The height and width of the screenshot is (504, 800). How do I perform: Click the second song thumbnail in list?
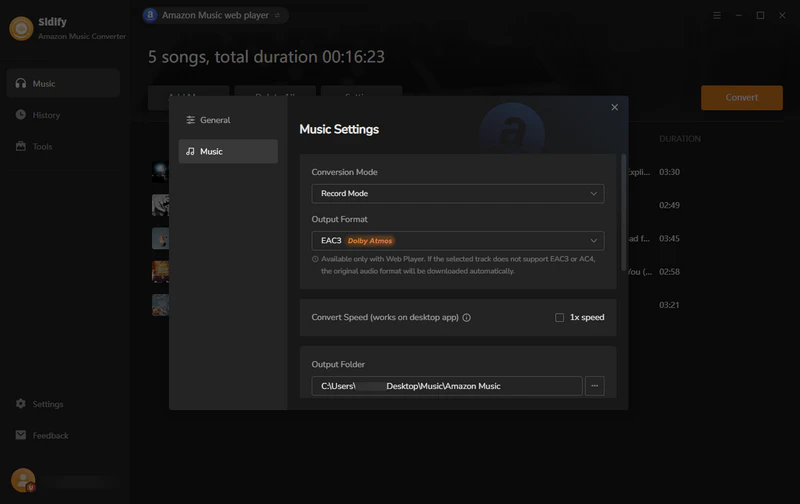(160, 205)
